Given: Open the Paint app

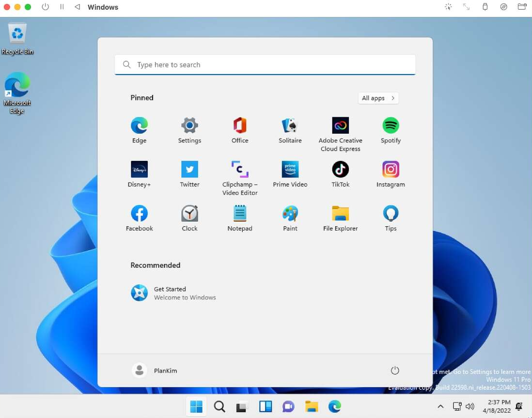Looking at the screenshot, I should coord(290,218).
